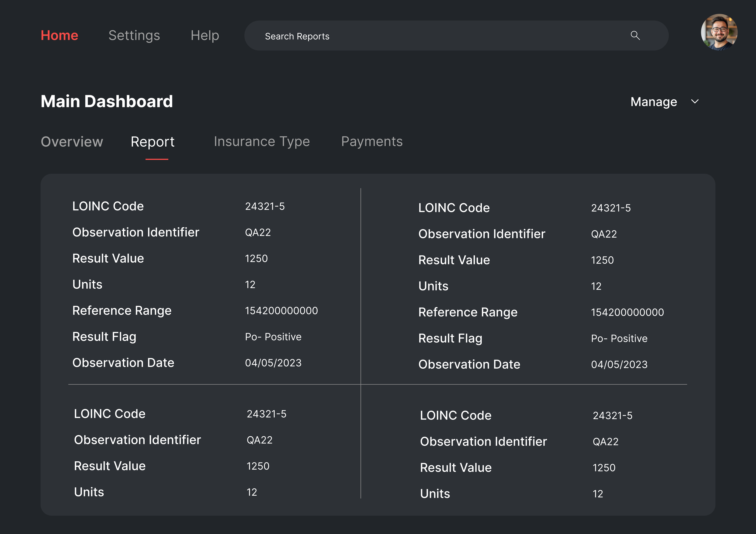756x534 pixels.
Task: Click top-left LOINC Code label
Action: coord(108,206)
